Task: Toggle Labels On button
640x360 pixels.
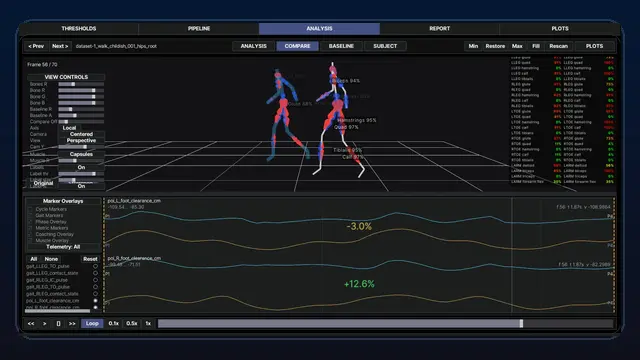Action: [x=81, y=167]
